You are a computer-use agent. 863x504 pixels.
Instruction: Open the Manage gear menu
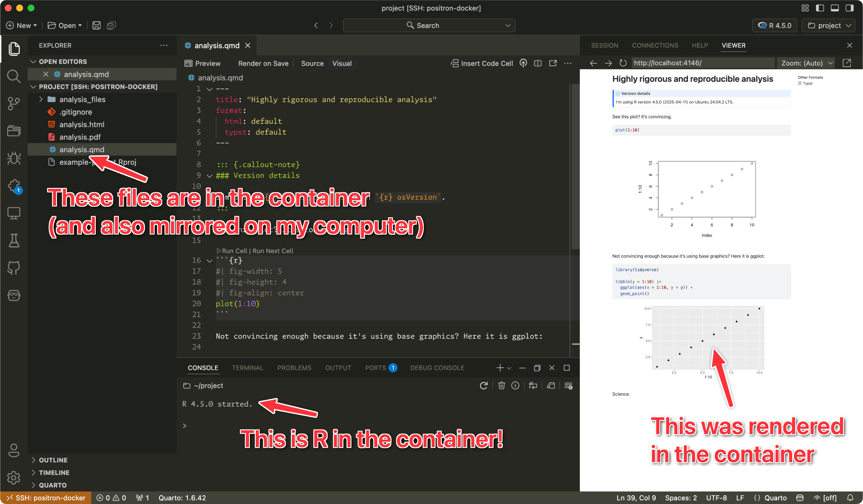14,478
